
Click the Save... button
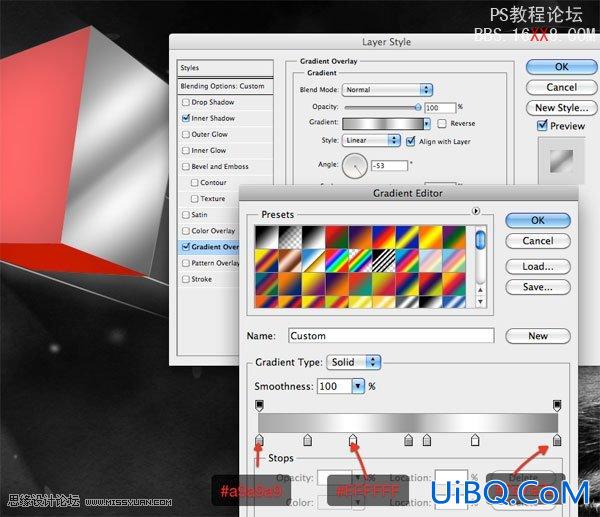538,287
